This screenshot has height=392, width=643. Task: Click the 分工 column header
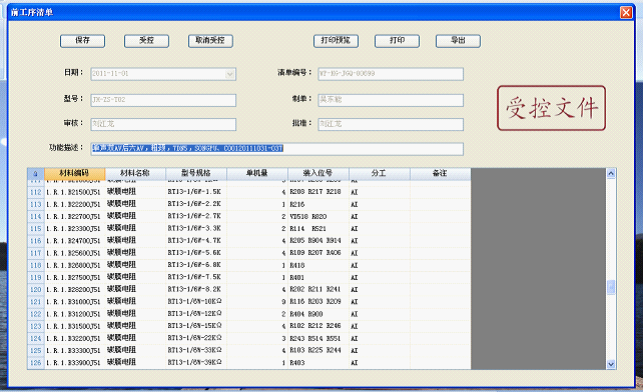click(379, 173)
